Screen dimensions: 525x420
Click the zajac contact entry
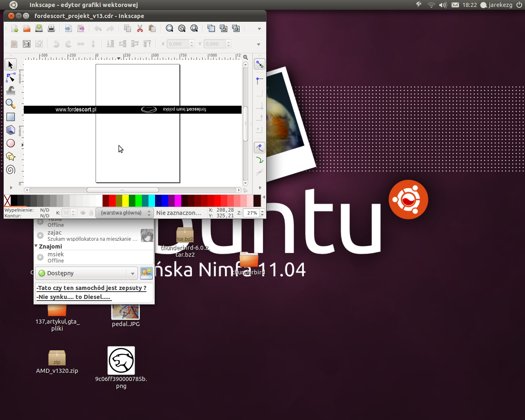92,235
